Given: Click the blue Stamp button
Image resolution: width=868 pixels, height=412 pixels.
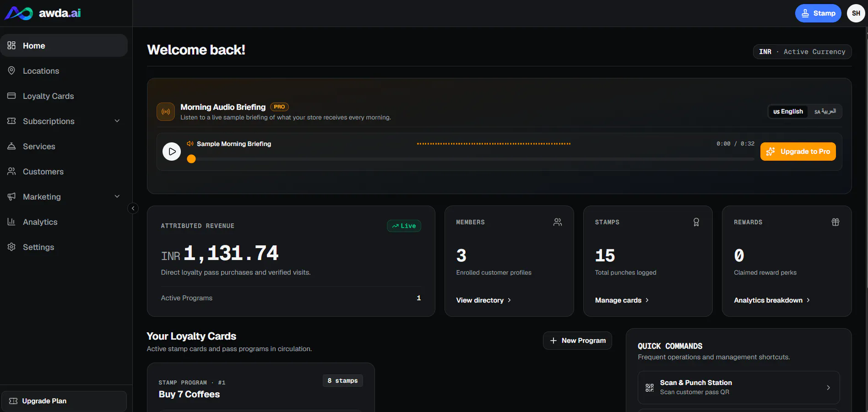Looking at the screenshot, I should (818, 13).
